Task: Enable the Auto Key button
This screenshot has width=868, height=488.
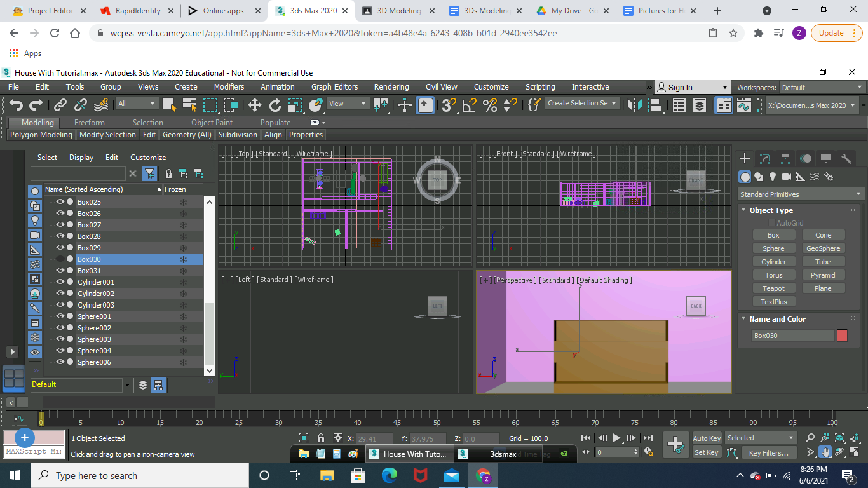Action: 707,438
